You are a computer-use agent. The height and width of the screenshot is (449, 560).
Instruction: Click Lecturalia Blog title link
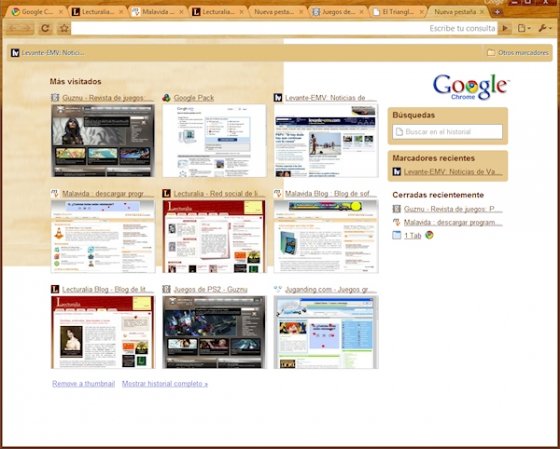108,289
